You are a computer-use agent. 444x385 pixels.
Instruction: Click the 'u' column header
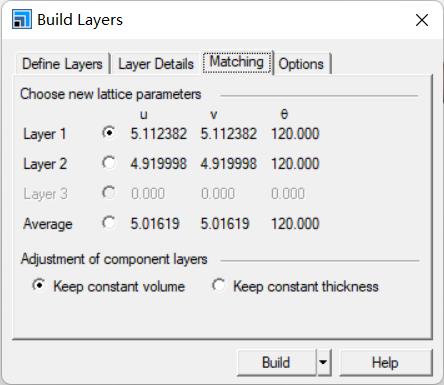pos(144,115)
